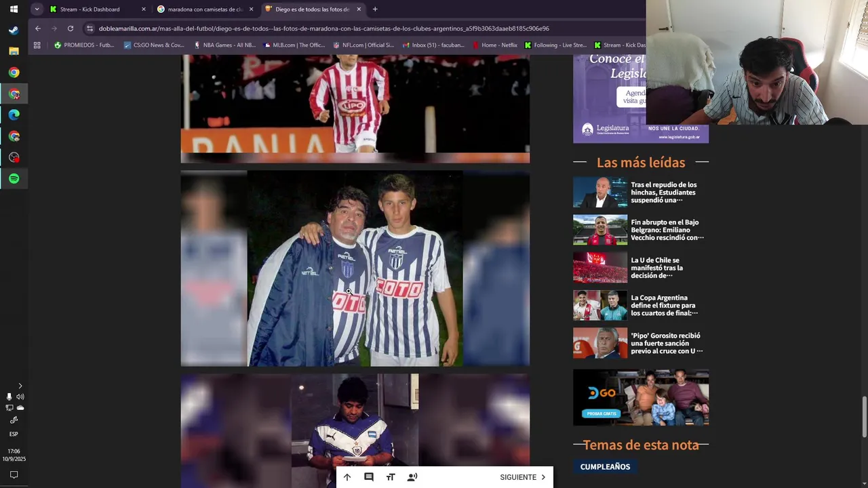Image resolution: width=868 pixels, height=488 pixels.
Task: Open the text size tT icon
Action: click(391, 477)
